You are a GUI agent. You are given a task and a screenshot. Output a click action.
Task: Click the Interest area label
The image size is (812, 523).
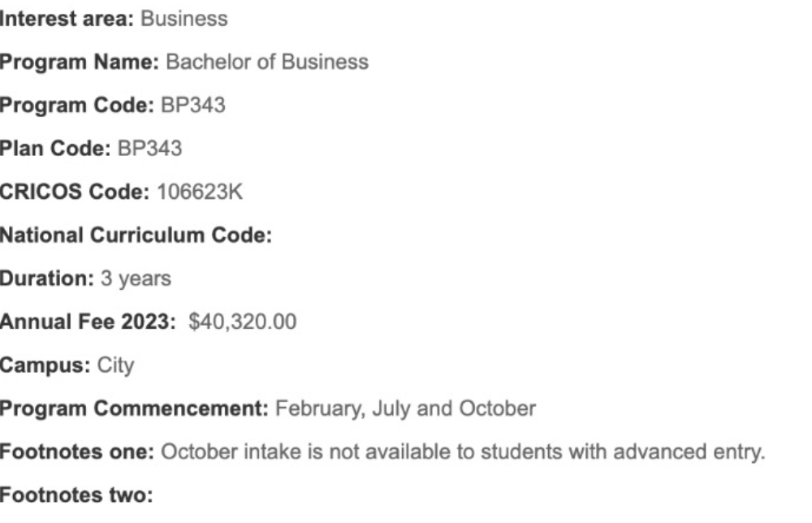tap(67, 19)
